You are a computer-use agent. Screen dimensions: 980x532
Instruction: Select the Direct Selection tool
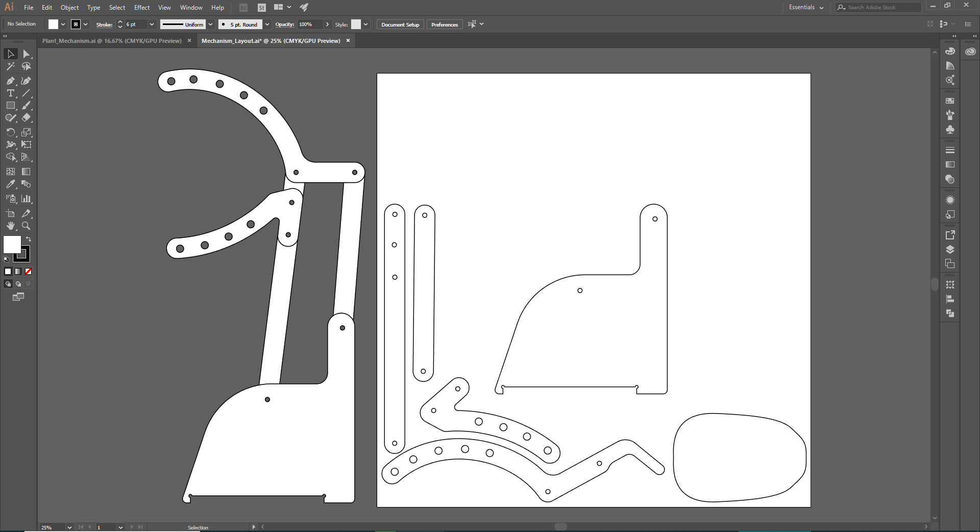coord(27,54)
